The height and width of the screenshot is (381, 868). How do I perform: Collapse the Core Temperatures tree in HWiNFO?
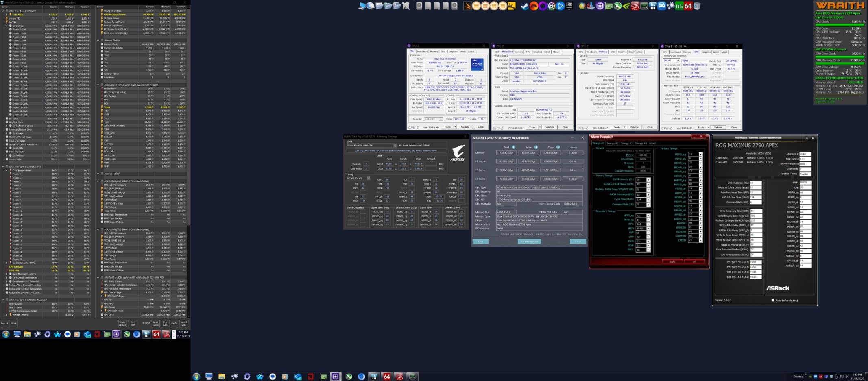pyautogui.click(x=7, y=170)
